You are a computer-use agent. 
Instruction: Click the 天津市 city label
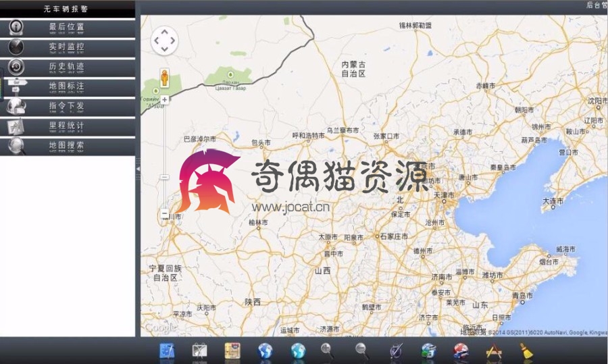[444, 195]
